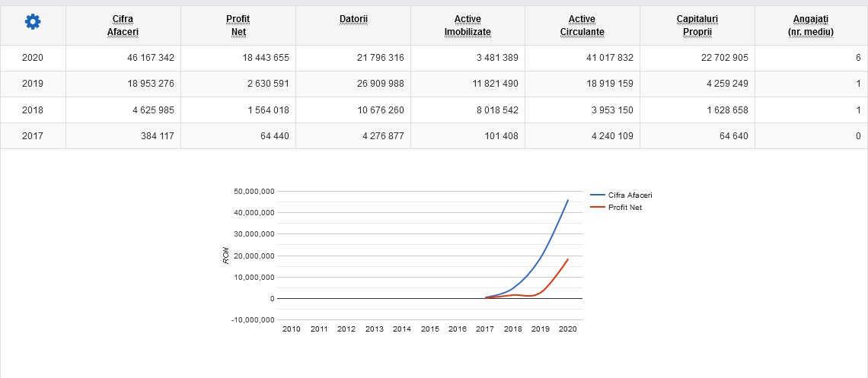Select the Active Circulante column header

point(582,25)
